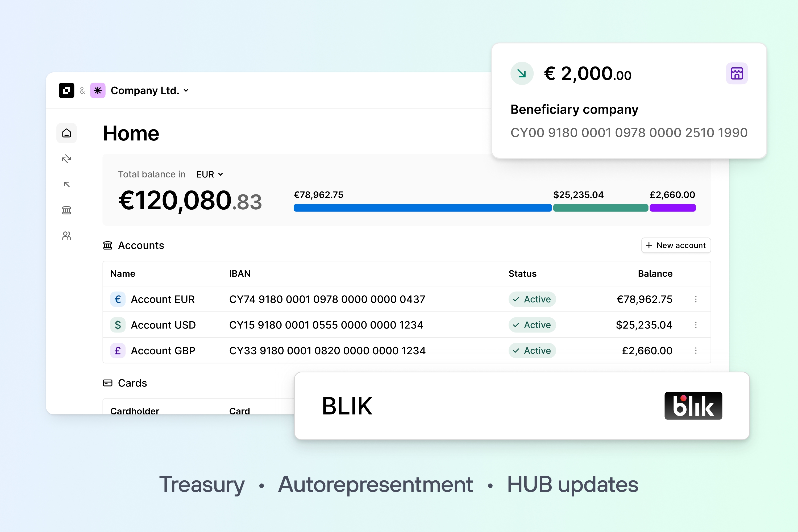
Task: Click the pound icon beside Account GBP
Action: pyautogui.click(x=118, y=351)
